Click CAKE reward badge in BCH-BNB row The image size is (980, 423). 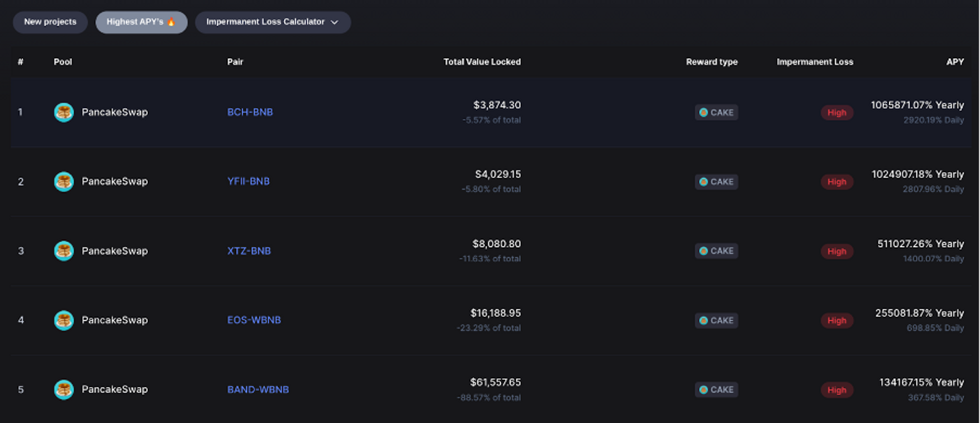[716, 112]
